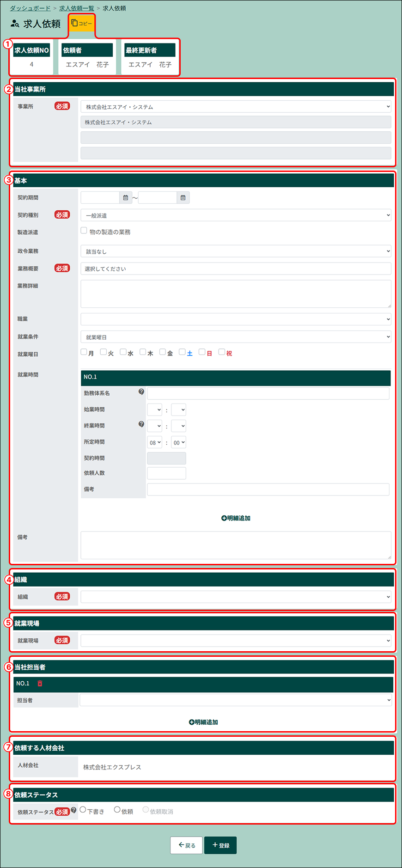Click help icon beside 依頼ステータス

pyautogui.click(x=73, y=810)
